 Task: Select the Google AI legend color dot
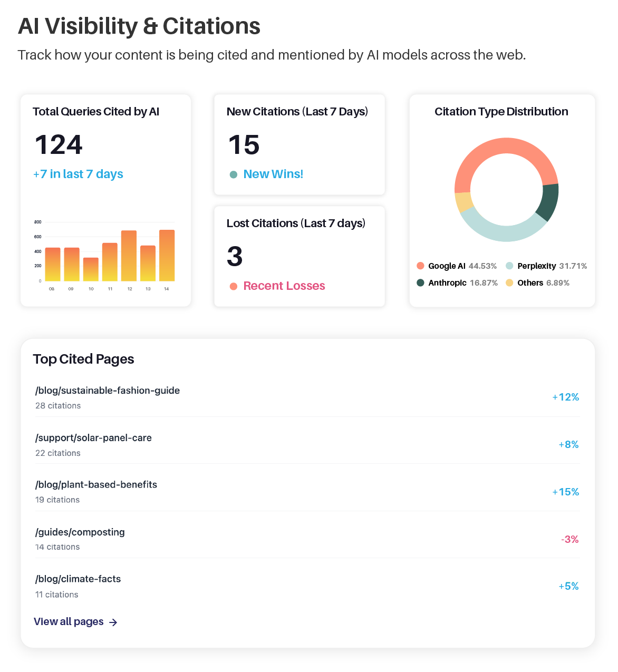click(420, 266)
